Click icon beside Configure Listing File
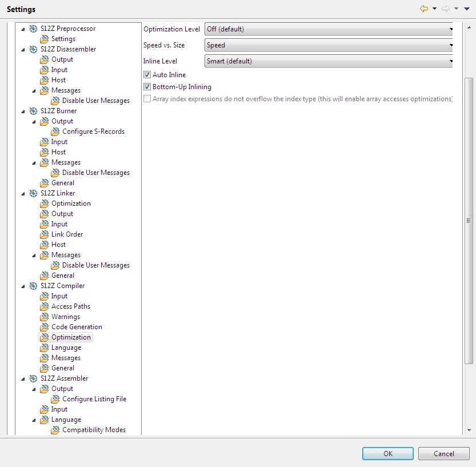476x467 pixels. pos(55,399)
